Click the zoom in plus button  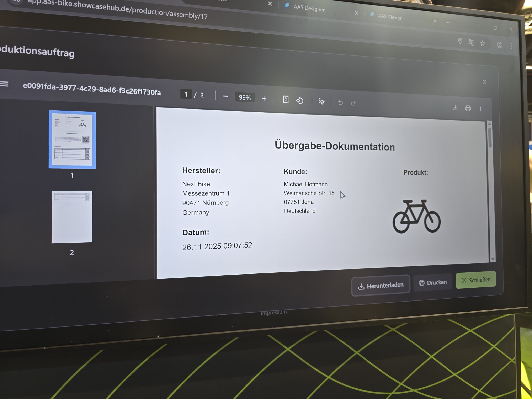[x=264, y=98]
